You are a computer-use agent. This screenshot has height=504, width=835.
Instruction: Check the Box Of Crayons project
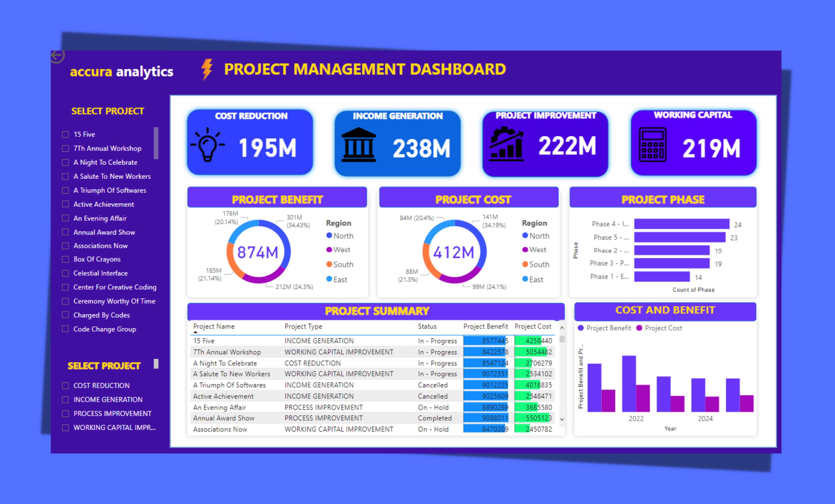click(x=65, y=259)
